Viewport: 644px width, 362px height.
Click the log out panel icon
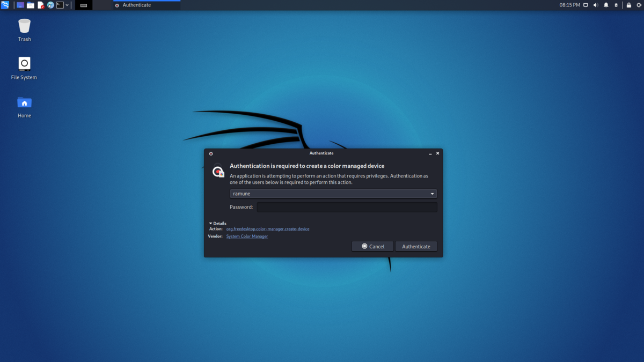[639, 5]
